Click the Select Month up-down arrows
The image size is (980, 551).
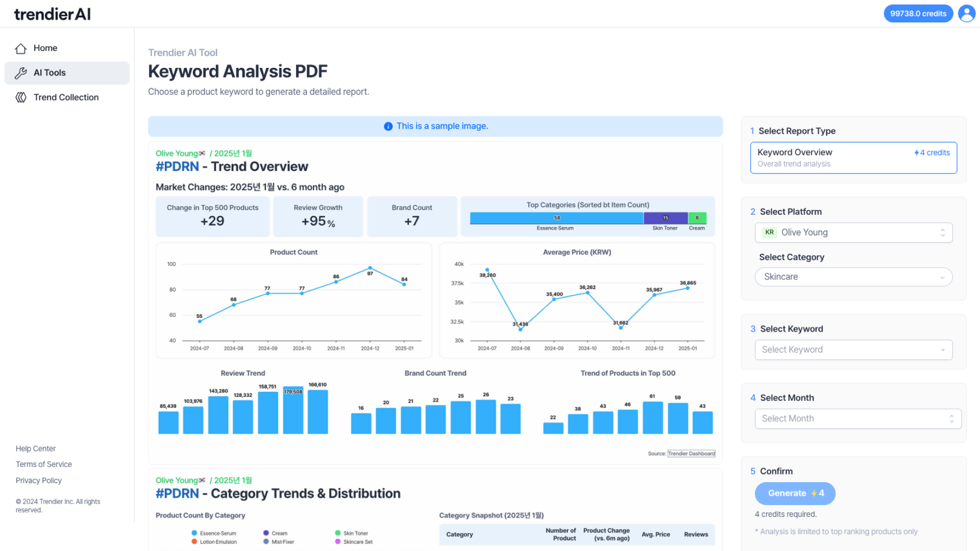951,419
